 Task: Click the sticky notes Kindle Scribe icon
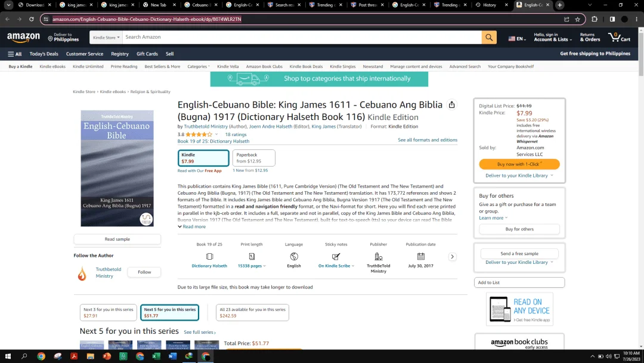coord(336,257)
